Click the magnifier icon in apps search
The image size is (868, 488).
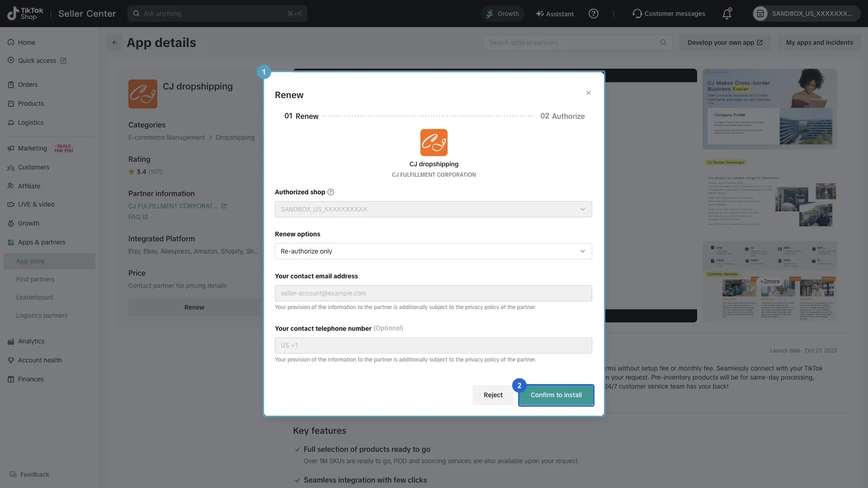coord(663,42)
